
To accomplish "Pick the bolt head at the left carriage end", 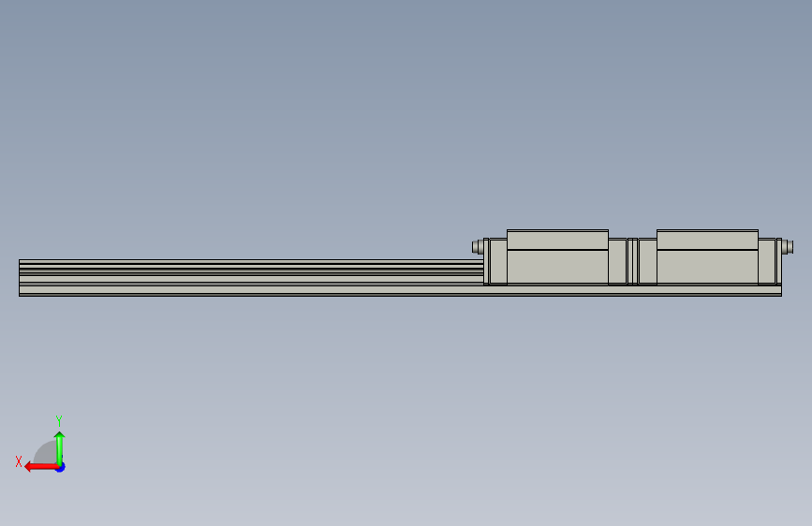I will [477, 247].
